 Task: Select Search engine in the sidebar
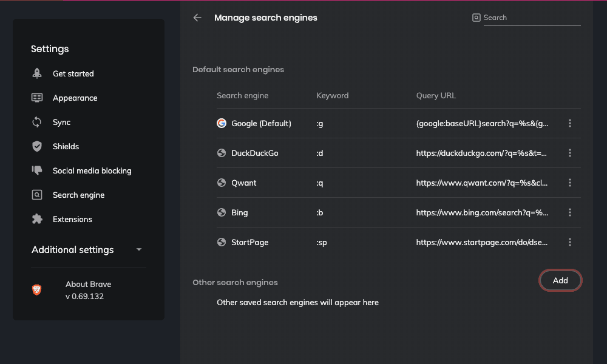[78, 195]
